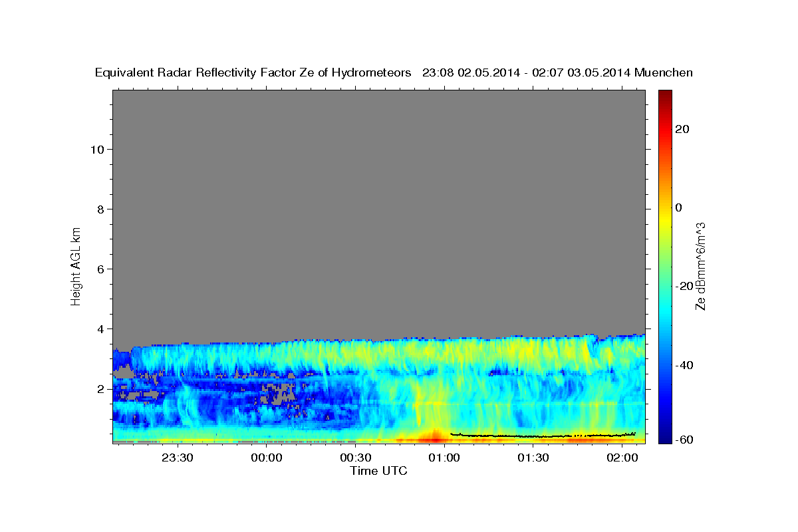Image resolution: width=798 pixels, height=532 pixels.
Task: Click the 01:30 time axis label
Action: pos(533,458)
